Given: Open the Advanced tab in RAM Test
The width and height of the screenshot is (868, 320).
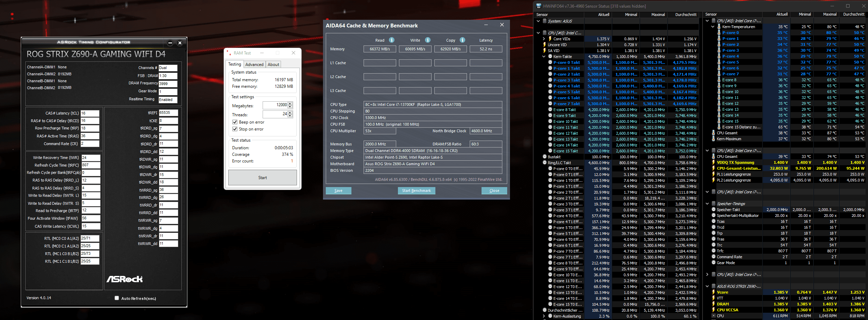Looking at the screenshot, I should point(254,65).
